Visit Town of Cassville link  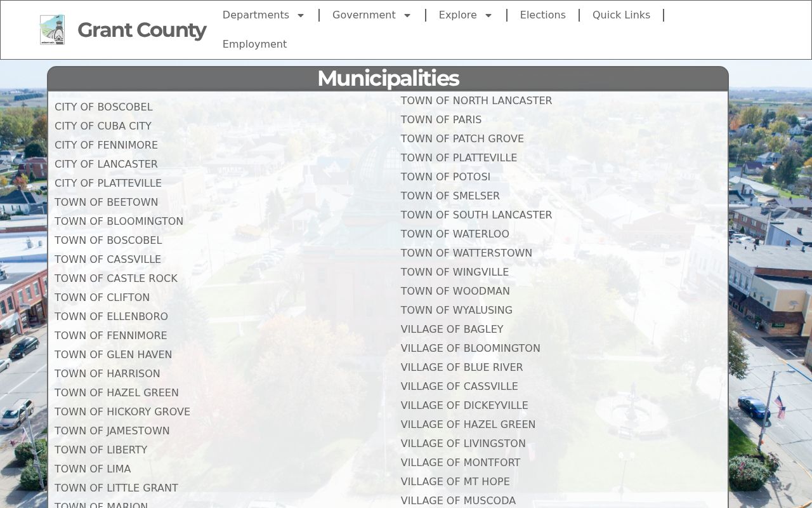(x=108, y=259)
